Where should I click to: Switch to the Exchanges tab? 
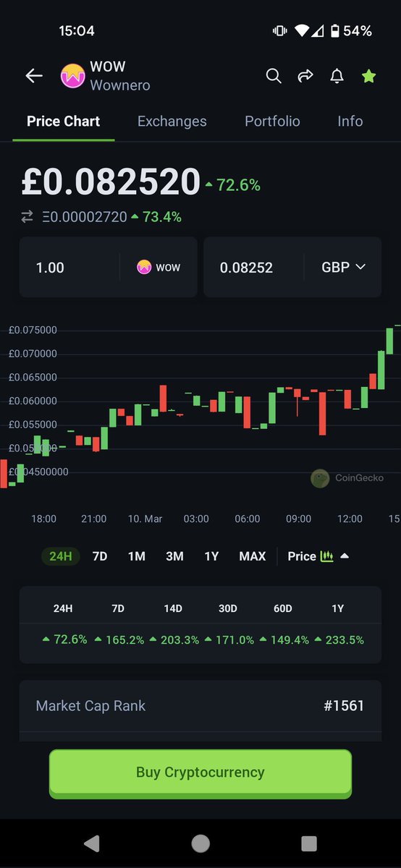coord(172,122)
